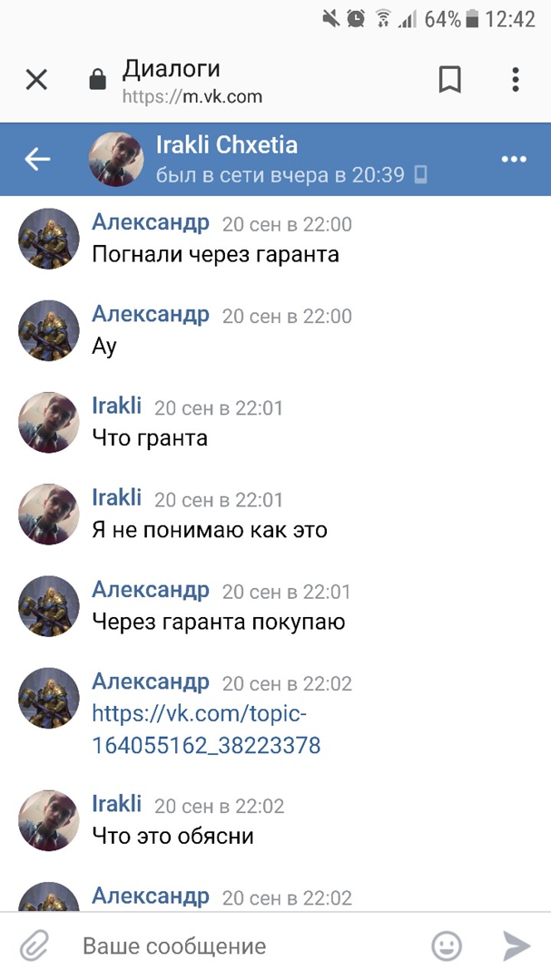This screenshot has width=551, height=980.
Task: Tap the send message arrow
Action: click(x=517, y=946)
